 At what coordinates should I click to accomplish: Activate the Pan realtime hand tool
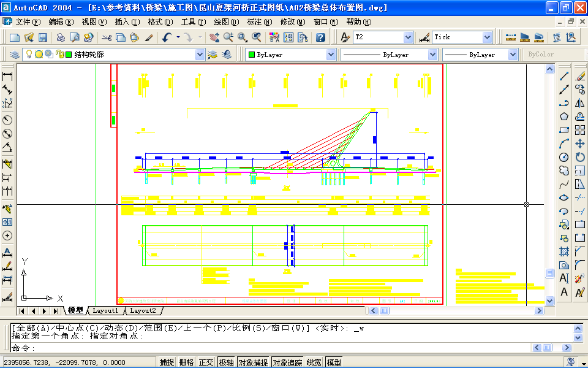point(214,37)
